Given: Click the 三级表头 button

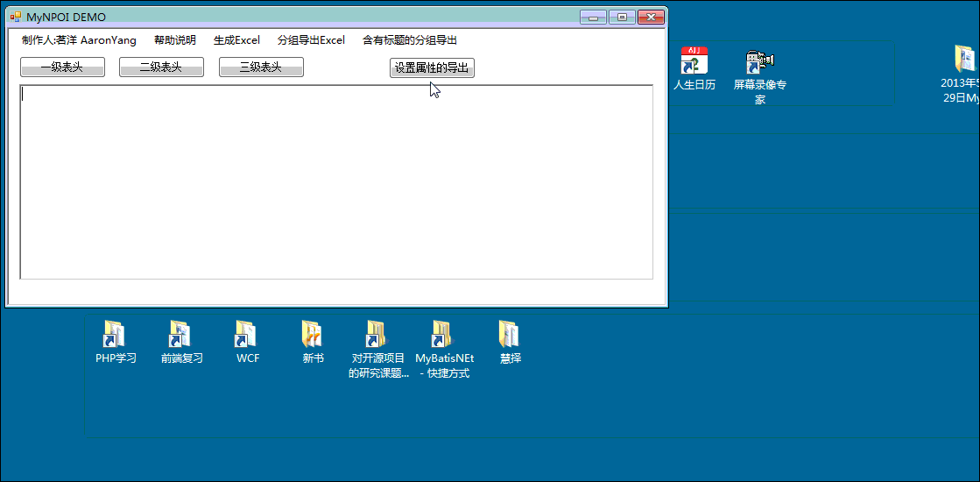Looking at the screenshot, I should 261,67.
